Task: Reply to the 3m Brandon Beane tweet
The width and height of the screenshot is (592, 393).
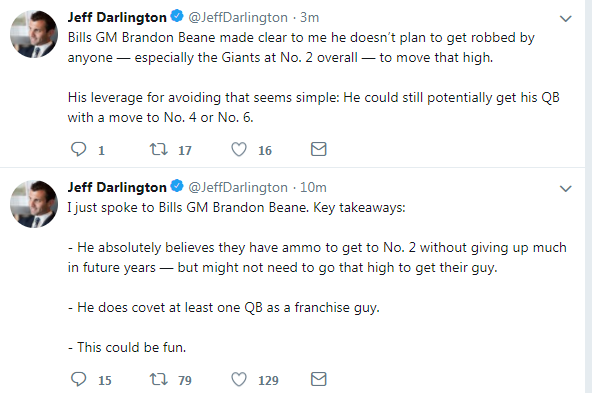Action: point(79,149)
